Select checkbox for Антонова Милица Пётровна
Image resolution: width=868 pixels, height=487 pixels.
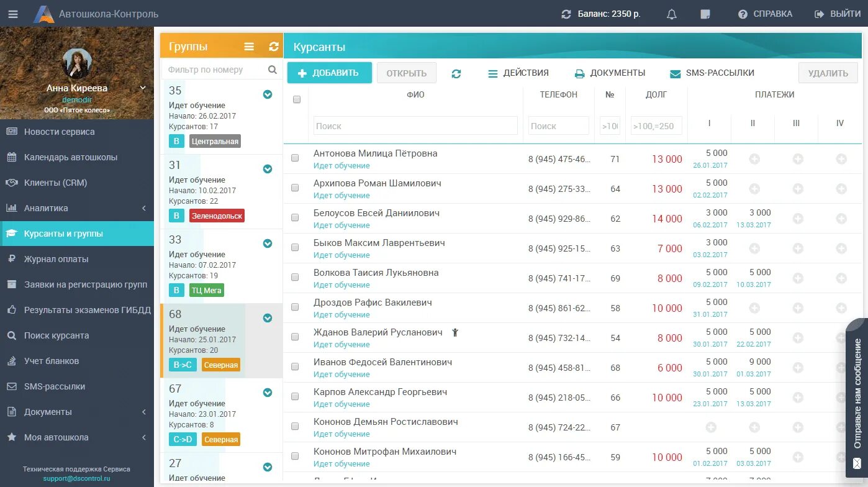point(295,158)
